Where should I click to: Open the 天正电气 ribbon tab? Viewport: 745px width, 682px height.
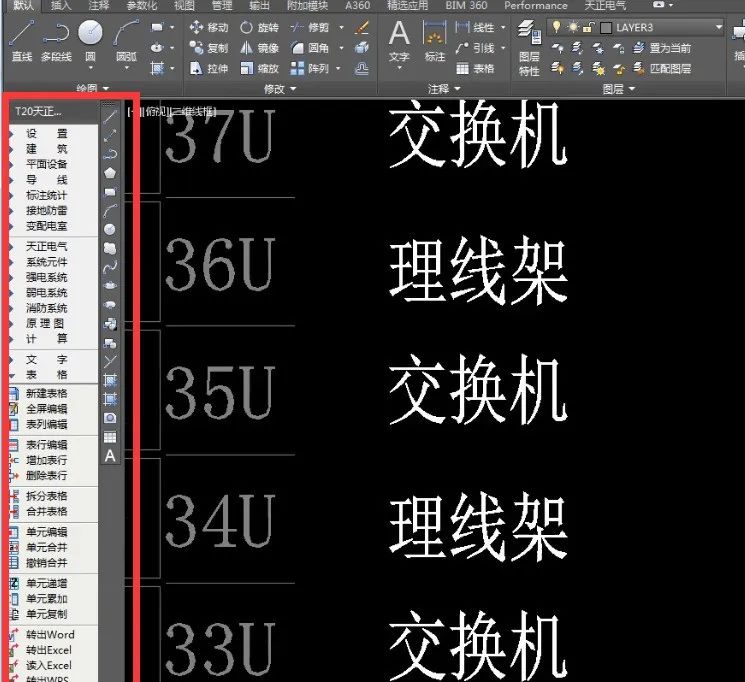click(605, 5)
